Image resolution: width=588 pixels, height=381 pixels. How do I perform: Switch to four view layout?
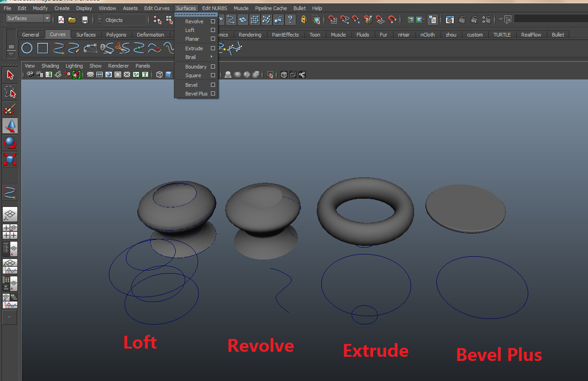tap(10, 232)
